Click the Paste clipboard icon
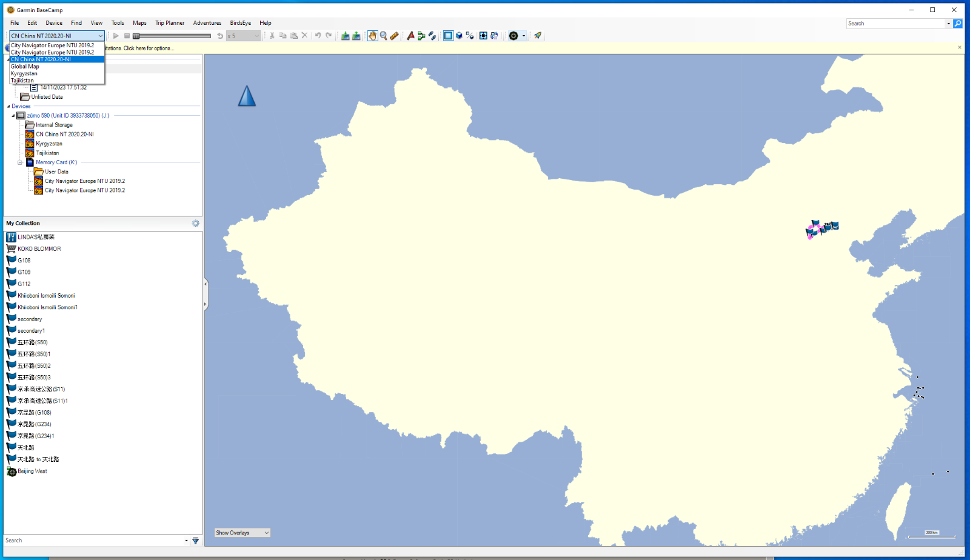The height and width of the screenshot is (560, 970). pos(294,36)
